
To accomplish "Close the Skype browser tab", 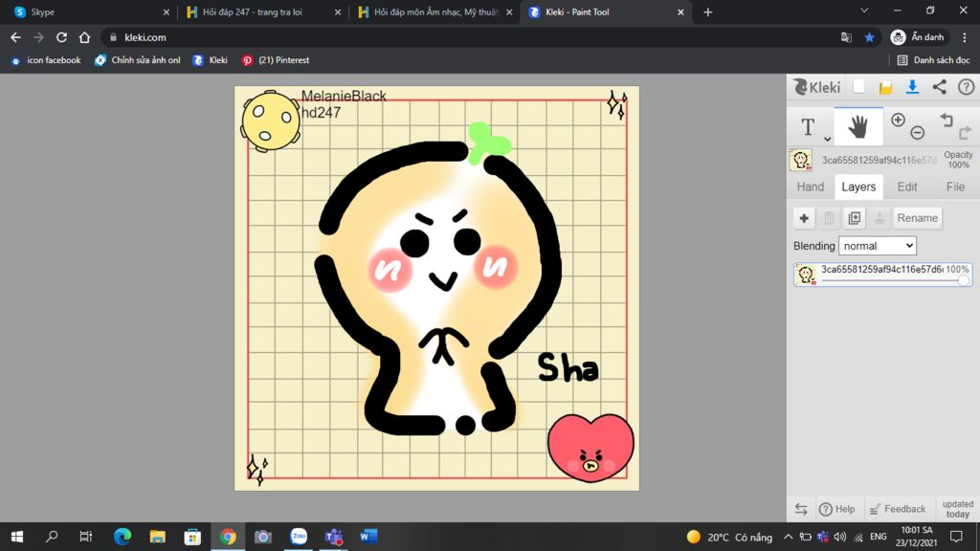I will (167, 12).
